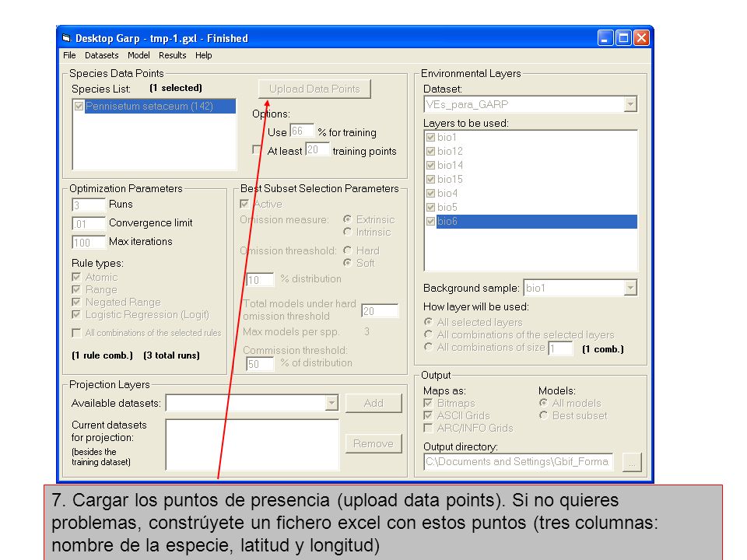Enable the At least training points checkbox
The height and width of the screenshot is (560, 747).
pos(257,150)
